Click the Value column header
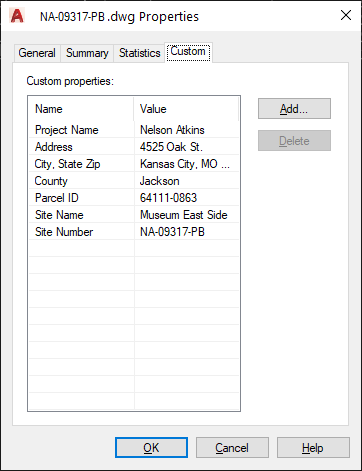362x471 pixels. (186, 109)
